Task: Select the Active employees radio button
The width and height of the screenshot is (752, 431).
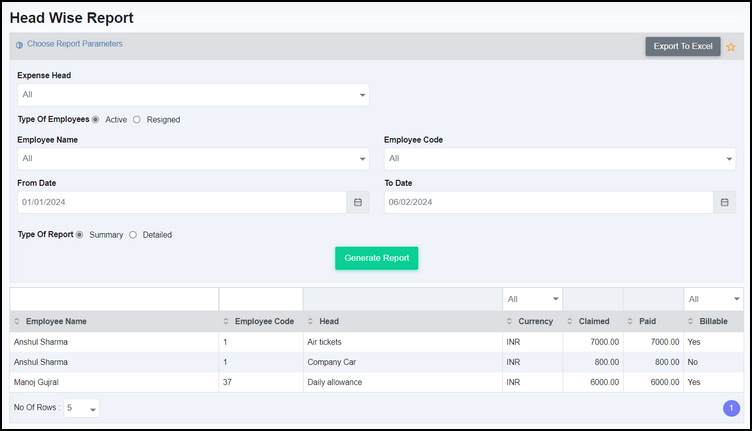Action: point(96,119)
